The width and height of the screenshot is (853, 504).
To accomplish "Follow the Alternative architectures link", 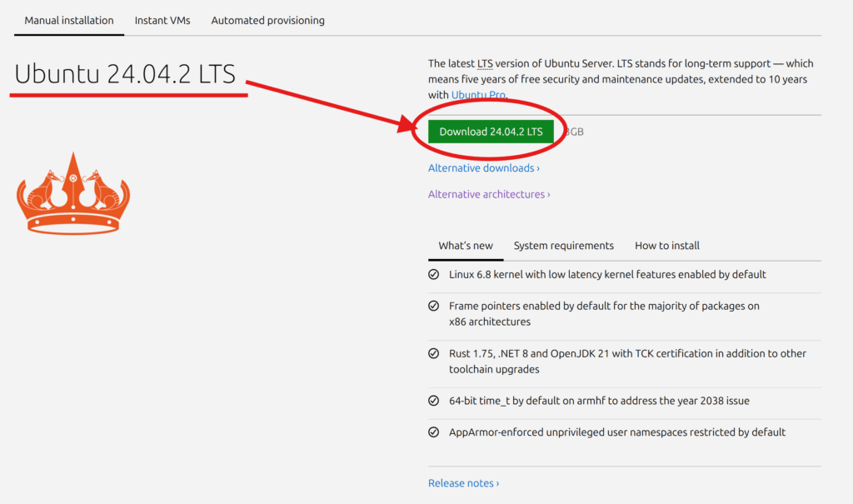I will click(488, 194).
